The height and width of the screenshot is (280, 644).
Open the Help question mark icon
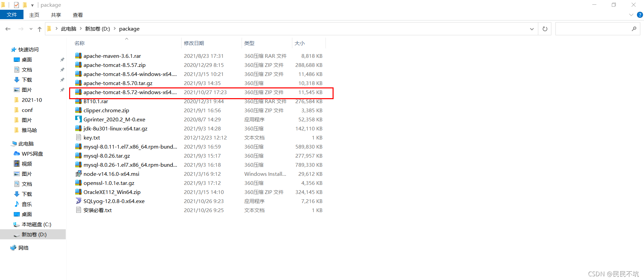tap(640, 15)
